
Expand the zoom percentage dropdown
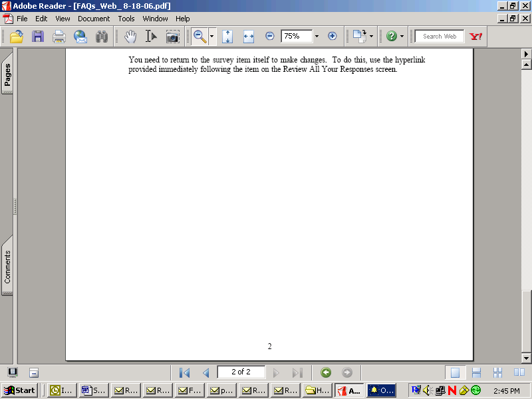pos(317,36)
